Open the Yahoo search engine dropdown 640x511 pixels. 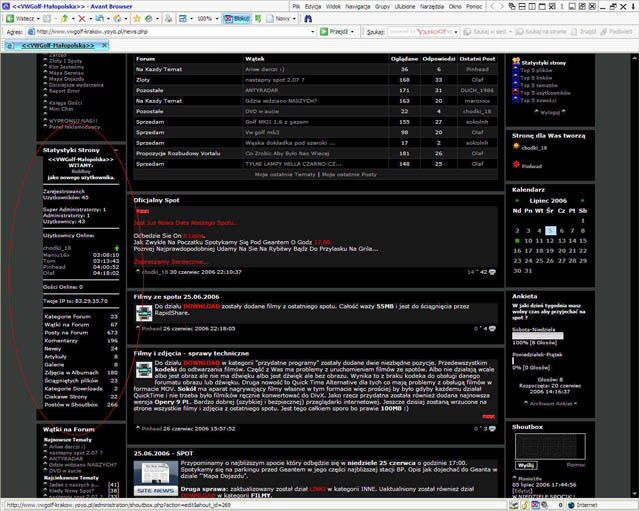click(x=456, y=31)
